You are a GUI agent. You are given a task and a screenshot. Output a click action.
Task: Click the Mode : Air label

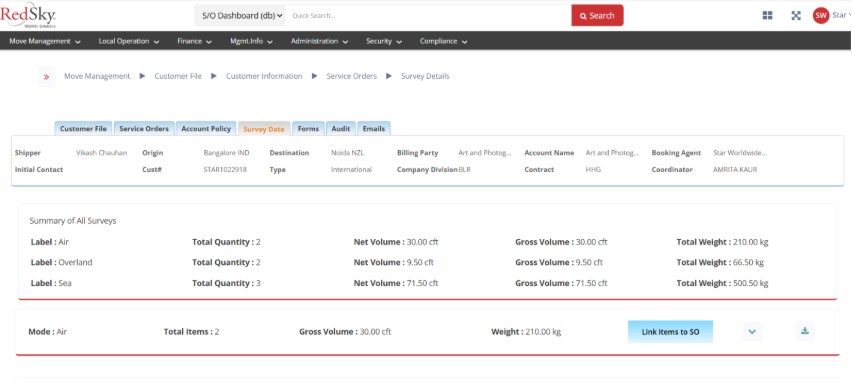47,331
